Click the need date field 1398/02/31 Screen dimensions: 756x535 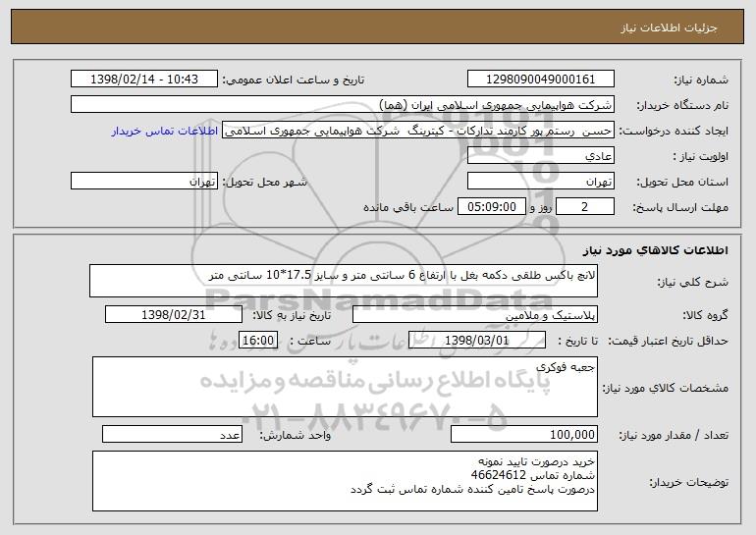coord(174,315)
